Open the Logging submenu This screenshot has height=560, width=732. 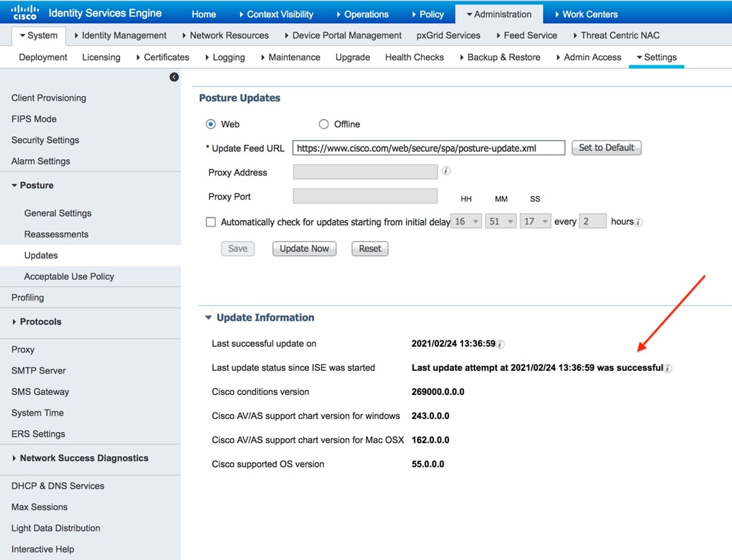point(224,57)
